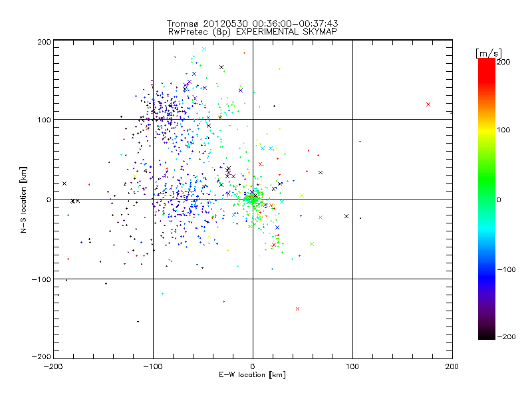Click the lone red X marker below the -100 N-S gridline
Screen dimensions: 532x399
(297, 309)
